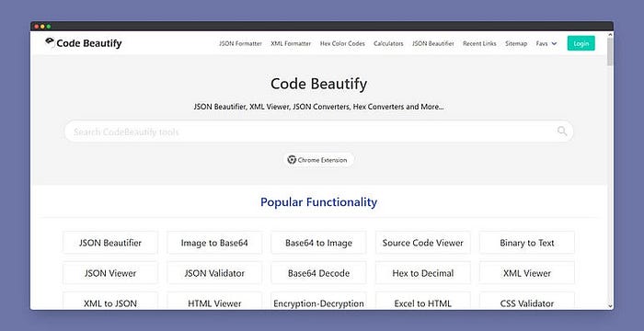Viewport: 644px width, 331px height.
Task: Open the JSON Formatter nav link
Action: point(240,43)
